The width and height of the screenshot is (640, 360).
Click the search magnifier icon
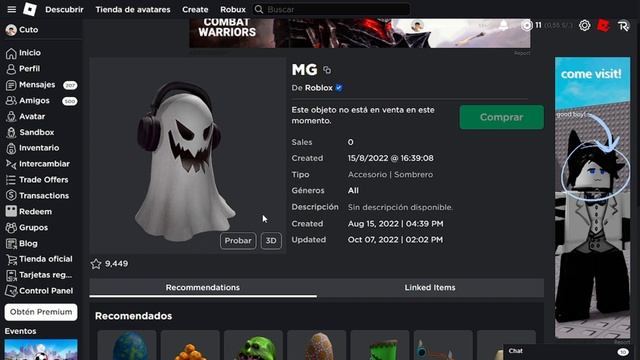[x=259, y=9]
